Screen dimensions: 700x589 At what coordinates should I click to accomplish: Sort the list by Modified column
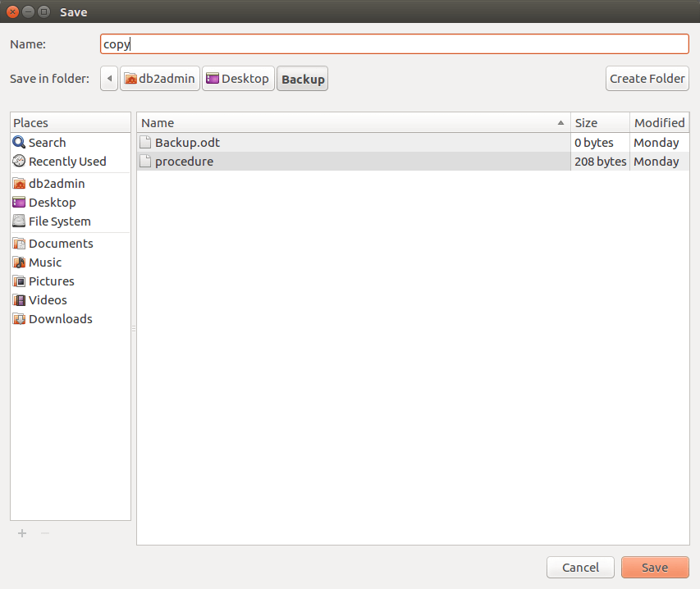pos(659,123)
